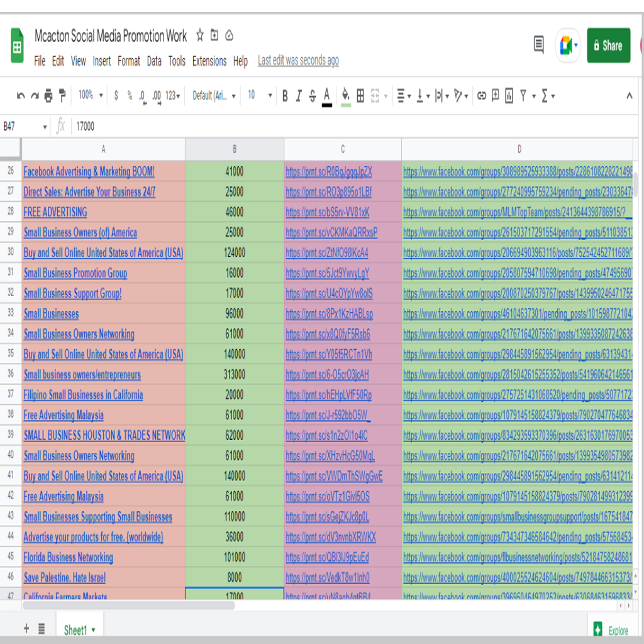Open 'Florida Business Networking' link
Viewport: 644px width, 644px height.
[68, 557]
